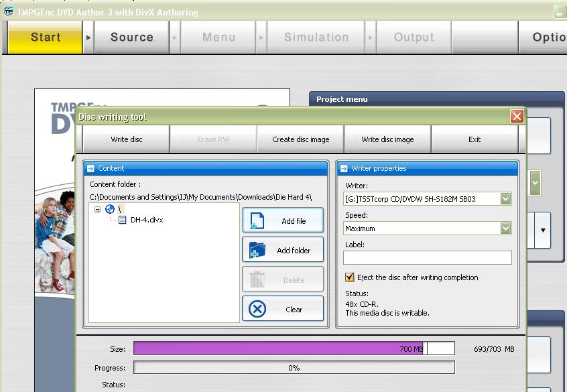Click the Label input field
This screenshot has height=392, width=567.
427,258
